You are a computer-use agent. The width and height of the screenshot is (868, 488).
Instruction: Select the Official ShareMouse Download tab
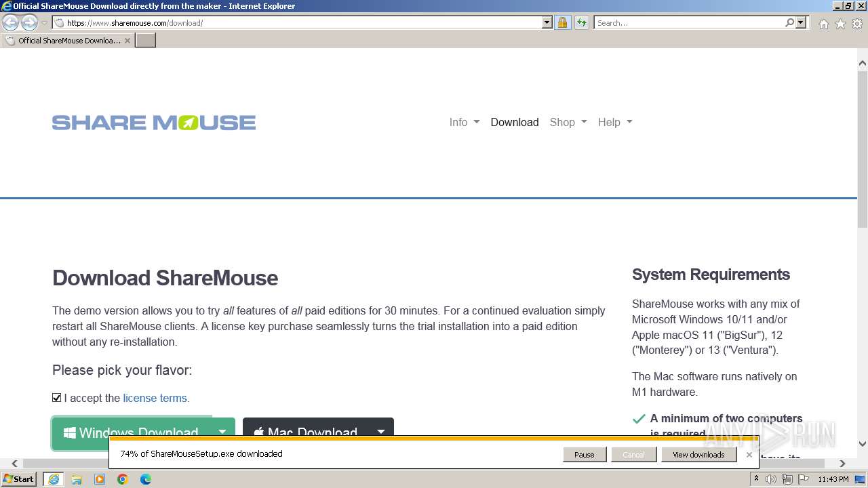click(x=68, y=41)
